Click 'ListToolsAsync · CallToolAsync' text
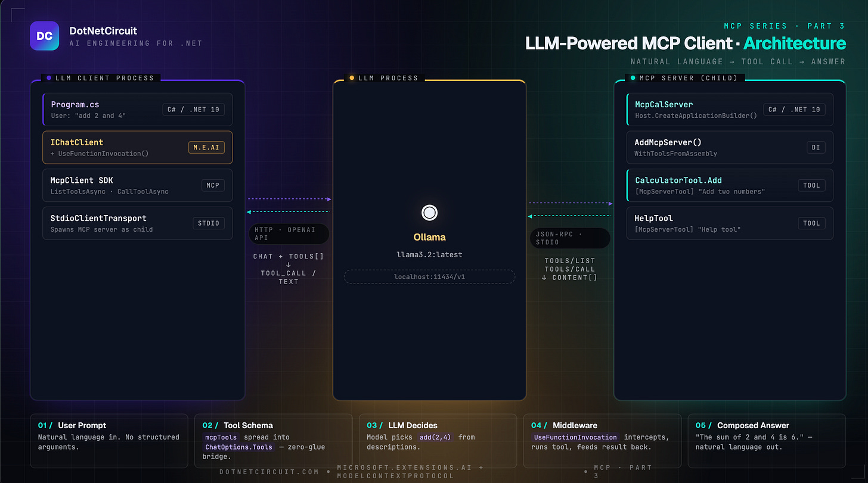This screenshot has height=483, width=868. [110, 192]
